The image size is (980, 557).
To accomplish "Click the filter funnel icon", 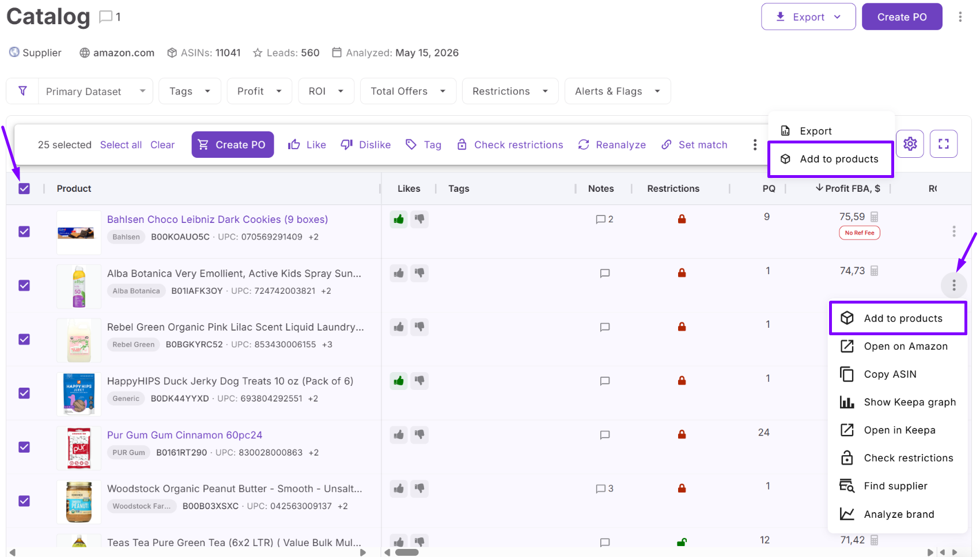I will pyautogui.click(x=22, y=91).
